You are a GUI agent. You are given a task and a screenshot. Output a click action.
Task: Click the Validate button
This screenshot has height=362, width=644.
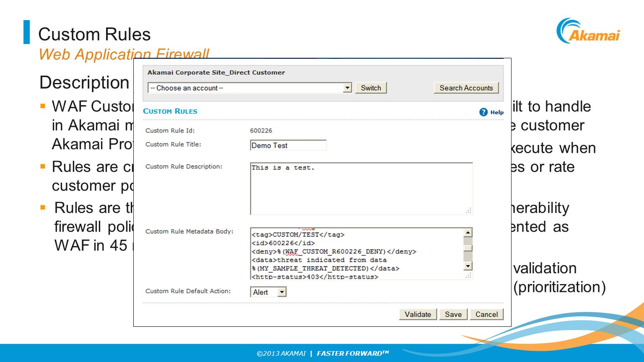(x=418, y=314)
